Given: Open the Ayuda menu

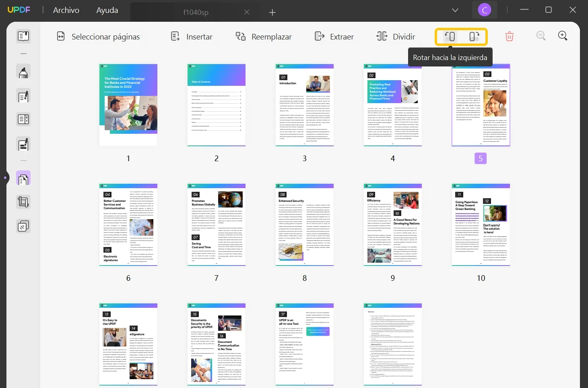Looking at the screenshot, I should (x=107, y=10).
